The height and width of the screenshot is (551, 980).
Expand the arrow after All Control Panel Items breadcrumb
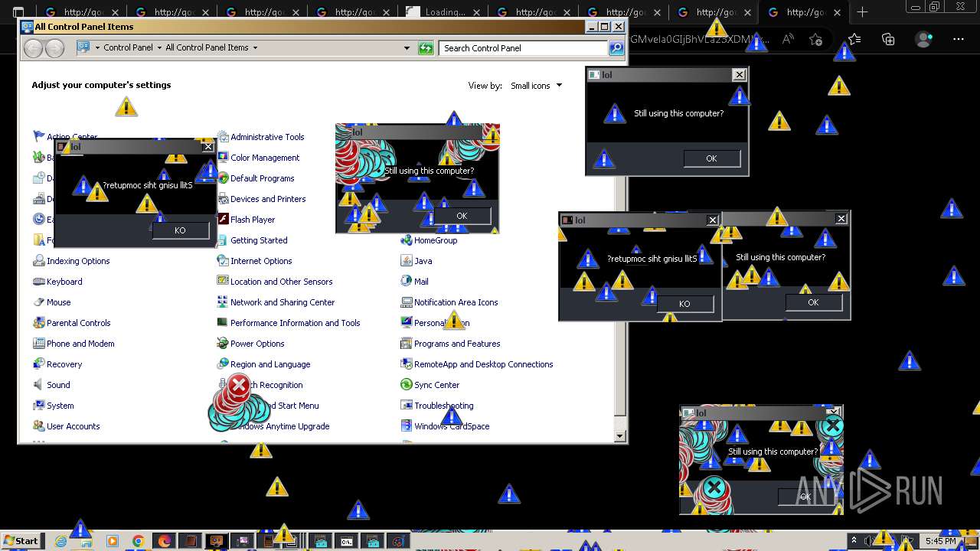(x=255, y=47)
